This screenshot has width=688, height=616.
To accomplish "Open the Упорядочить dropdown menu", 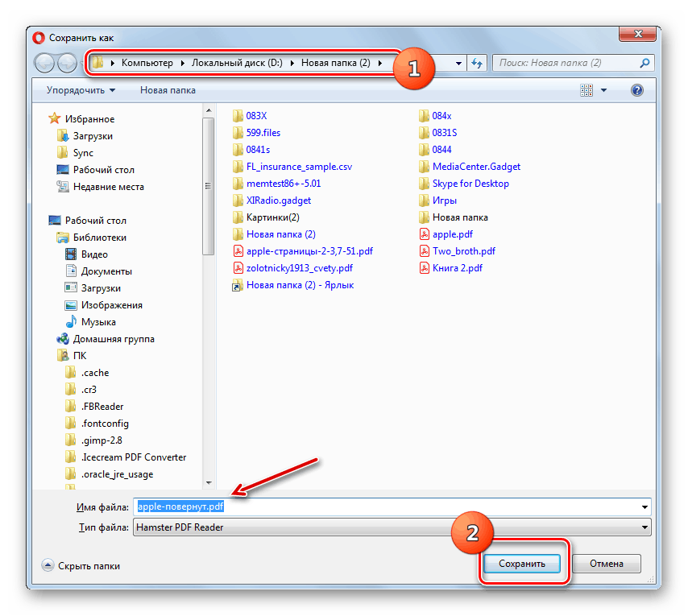I will [x=81, y=90].
